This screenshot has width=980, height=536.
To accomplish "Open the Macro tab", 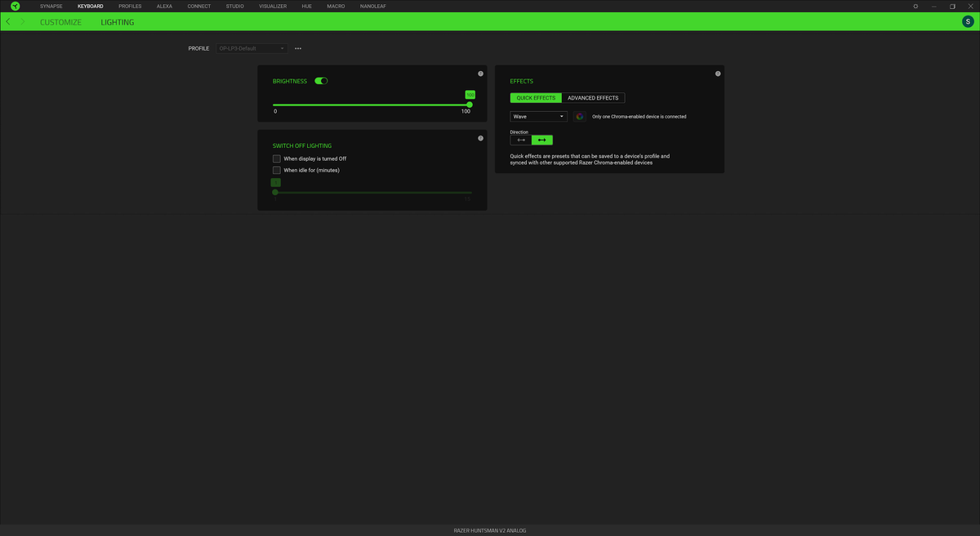I will pos(336,6).
